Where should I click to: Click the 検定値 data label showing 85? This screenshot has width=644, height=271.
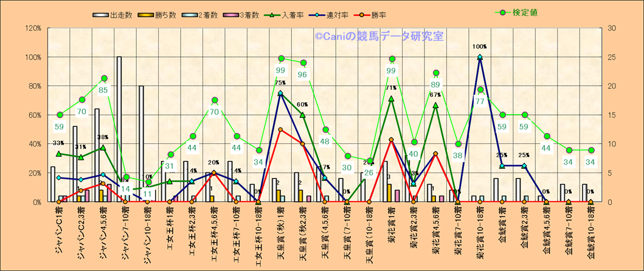(104, 91)
